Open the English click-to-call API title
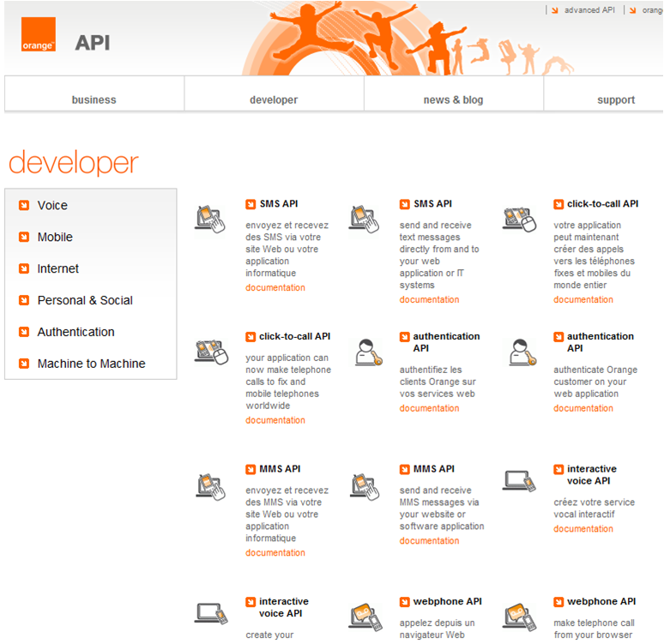Viewport: 664px width, 644px height. (x=295, y=337)
